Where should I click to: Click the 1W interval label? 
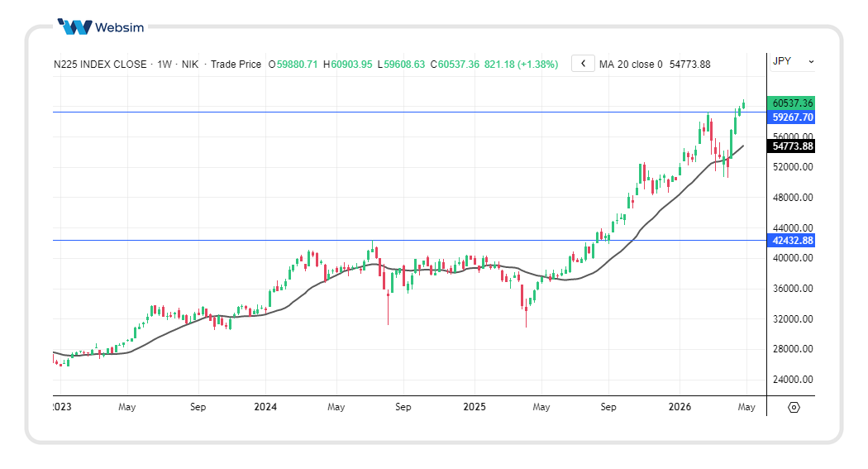(x=164, y=65)
